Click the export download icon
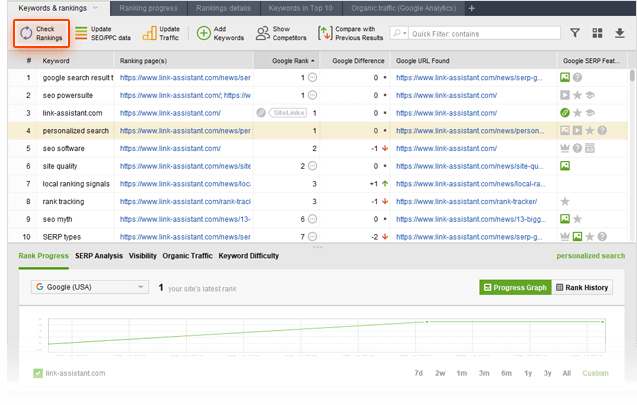The image size is (637, 405). click(620, 33)
